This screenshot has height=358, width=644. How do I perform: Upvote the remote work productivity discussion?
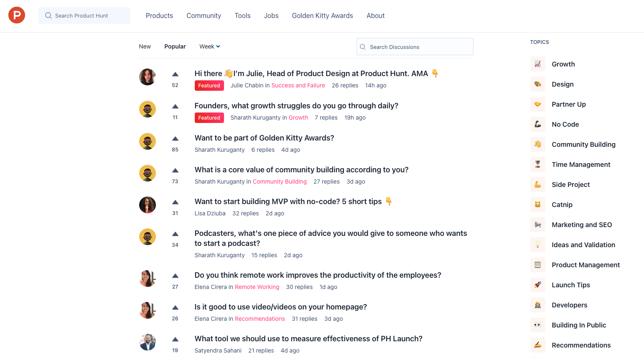[175, 276]
